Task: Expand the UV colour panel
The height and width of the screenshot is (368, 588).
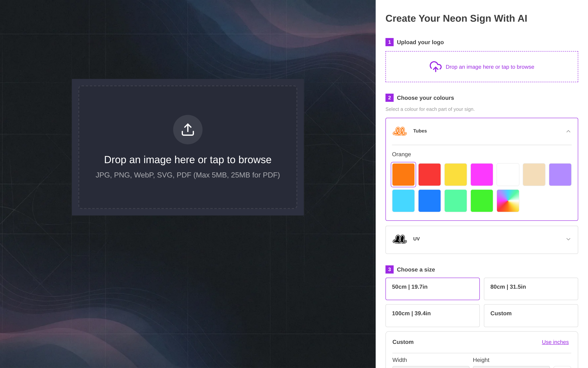Action: (568, 239)
